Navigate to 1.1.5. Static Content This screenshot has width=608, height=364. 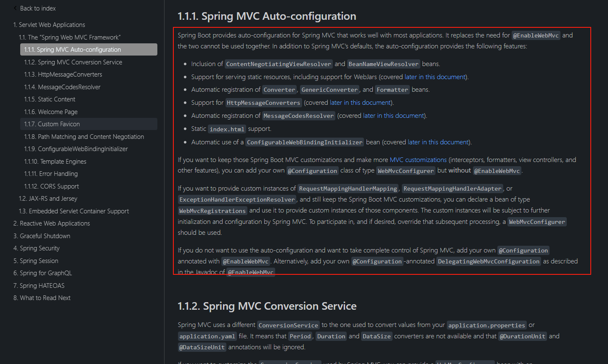click(50, 99)
